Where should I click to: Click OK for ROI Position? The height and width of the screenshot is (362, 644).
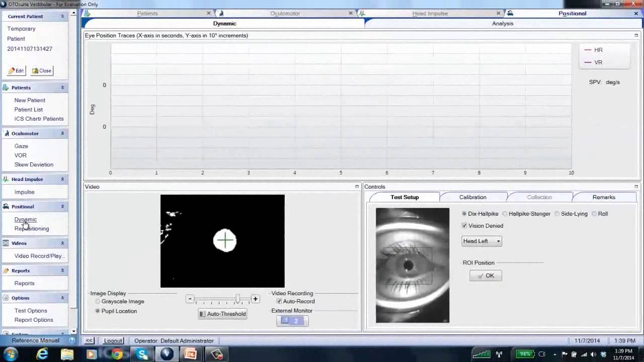coord(486,276)
